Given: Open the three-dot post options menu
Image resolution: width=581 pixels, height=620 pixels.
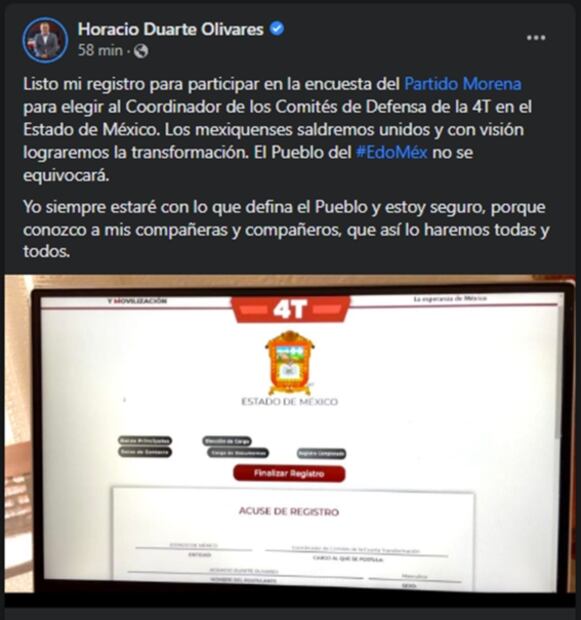Looking at the screenshot, I should tap(536, 38).
